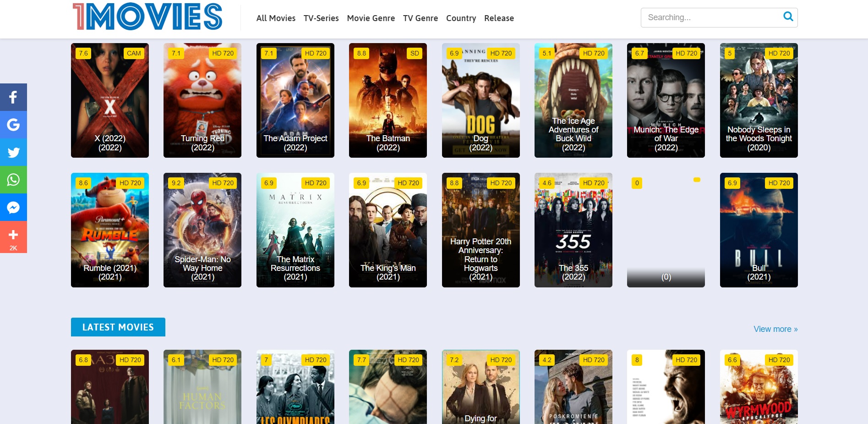The image size is (868, 424).
Task: Share via Google sidebar icon
Action: click(x=13, y=125)
